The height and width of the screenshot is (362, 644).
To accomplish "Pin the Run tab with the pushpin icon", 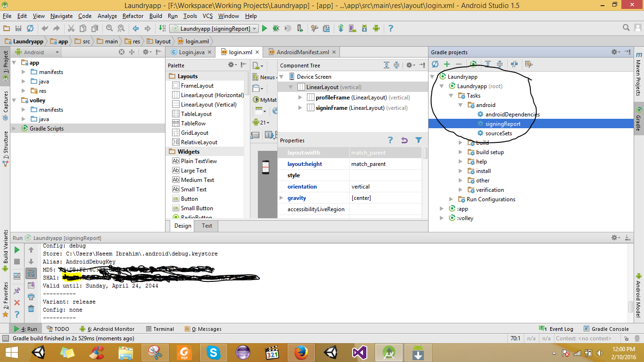I will point(17,291).
